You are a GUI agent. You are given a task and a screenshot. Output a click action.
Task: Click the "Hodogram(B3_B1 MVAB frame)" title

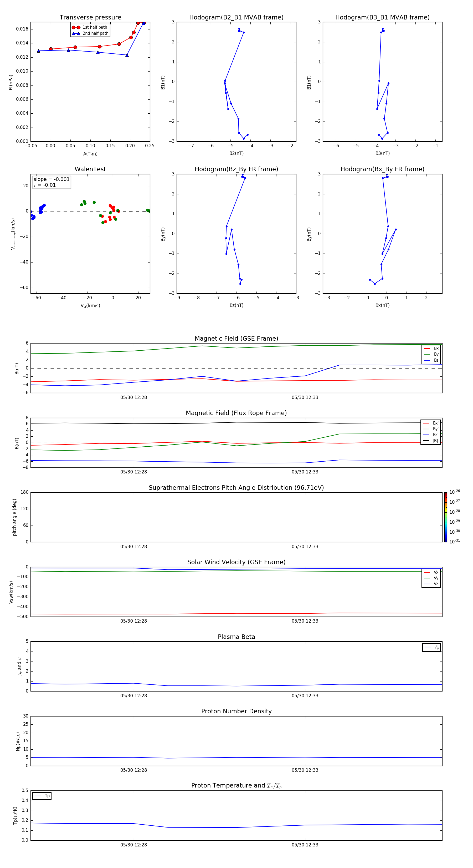coord(382,17)
